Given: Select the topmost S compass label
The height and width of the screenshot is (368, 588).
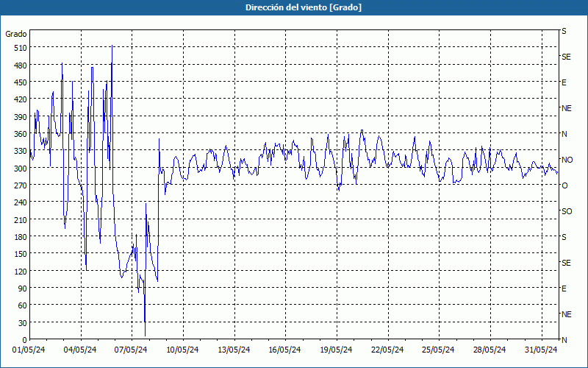Looking at the screenshot, I should pos(564,31).
